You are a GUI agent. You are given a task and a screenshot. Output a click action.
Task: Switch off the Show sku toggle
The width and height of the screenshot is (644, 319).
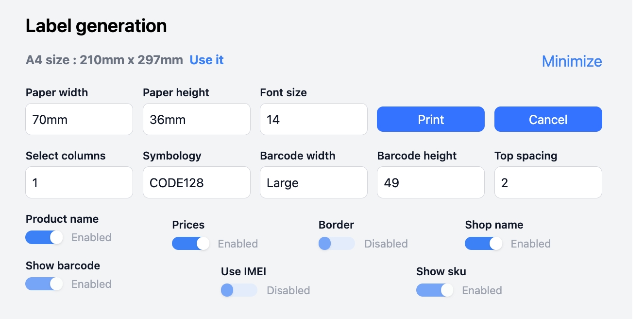434,290
